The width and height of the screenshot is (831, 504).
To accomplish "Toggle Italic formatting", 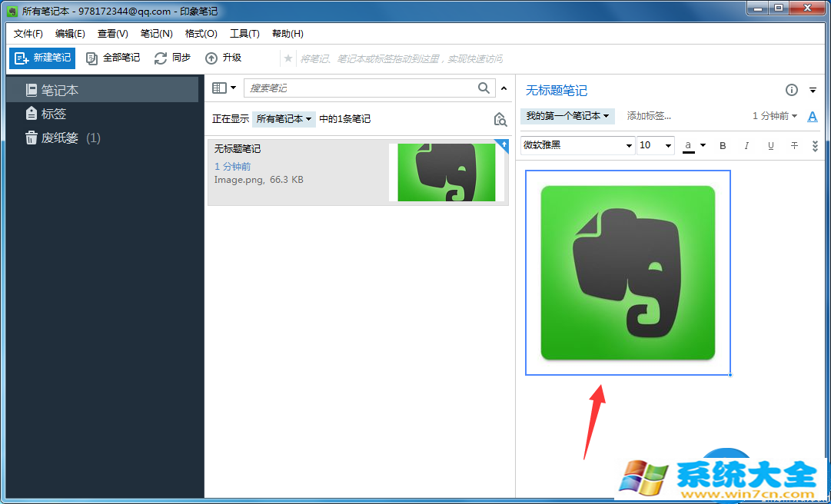I will [x=746, y=145].
